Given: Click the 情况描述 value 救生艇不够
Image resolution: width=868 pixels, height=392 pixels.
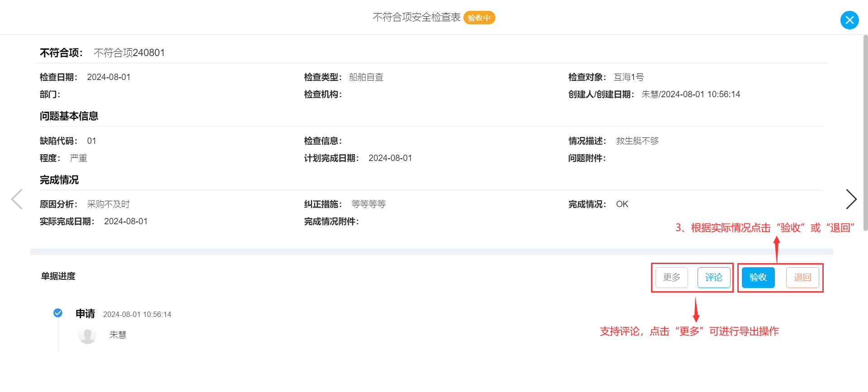Looking at the screenshot, I should pos(637,141).
